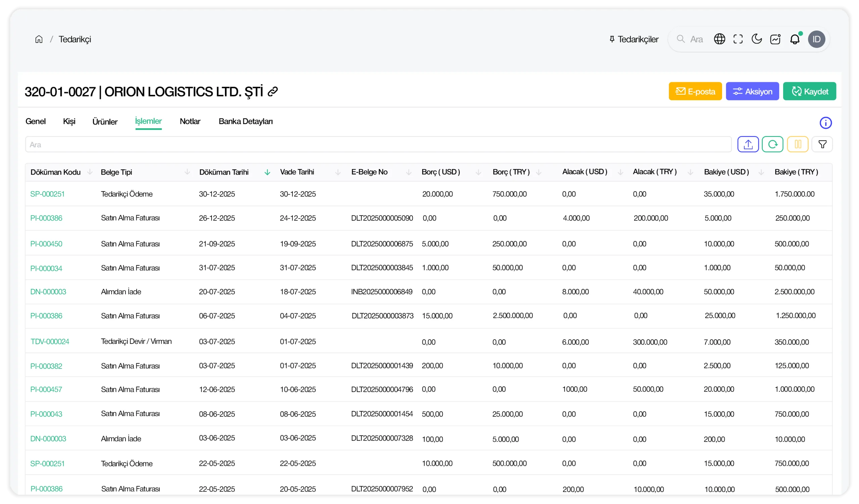Click Tedarikçi Devir / Virman cell

136,342
